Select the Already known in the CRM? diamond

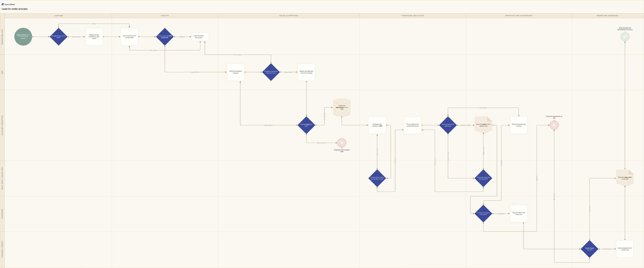(x=58, y=37)
